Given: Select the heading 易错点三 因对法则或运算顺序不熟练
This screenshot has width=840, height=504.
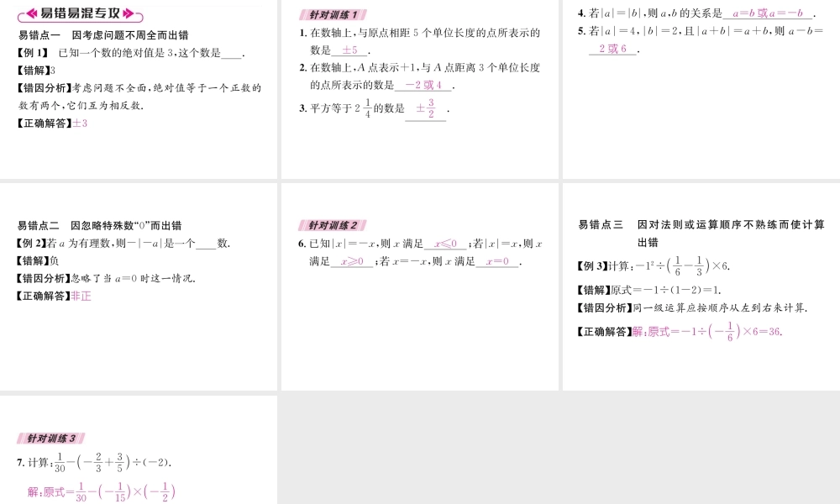Looking at the screenshot, I should click(701, 234).
